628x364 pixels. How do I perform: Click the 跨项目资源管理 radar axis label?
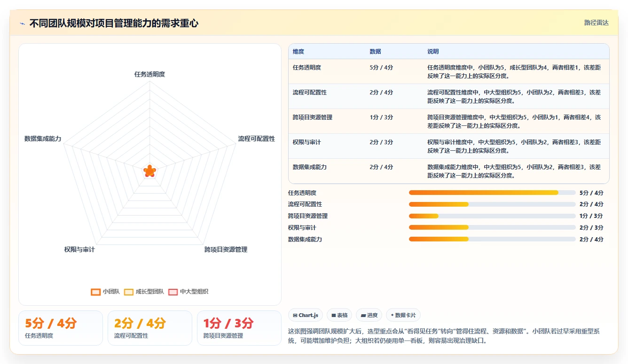[226, 249]
